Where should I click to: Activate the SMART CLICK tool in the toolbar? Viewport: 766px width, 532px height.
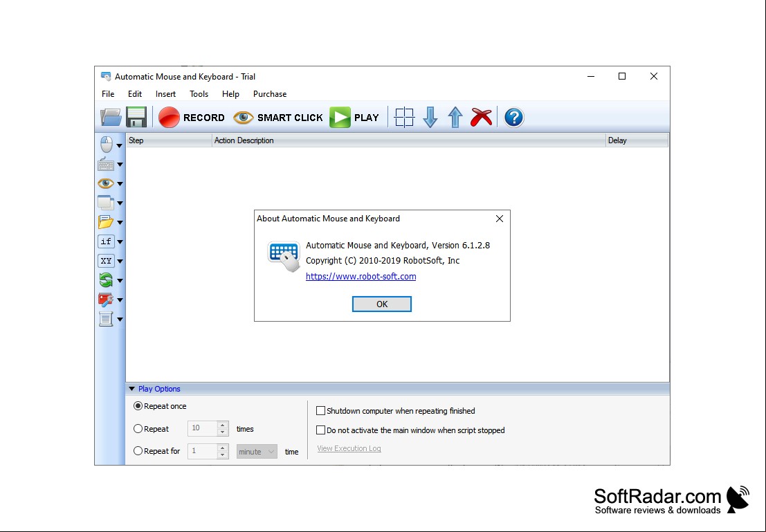pyautogui.click(x=278, y=117)
